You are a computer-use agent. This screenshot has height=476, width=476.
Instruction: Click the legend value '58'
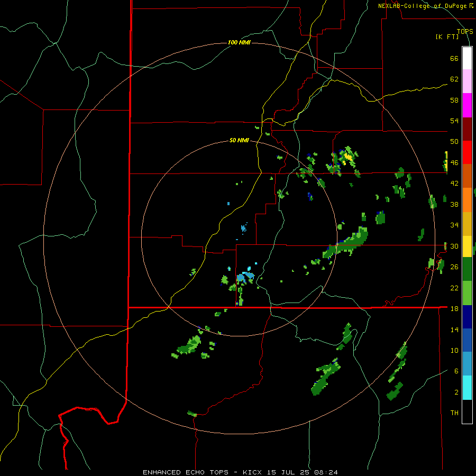[454, 100]
